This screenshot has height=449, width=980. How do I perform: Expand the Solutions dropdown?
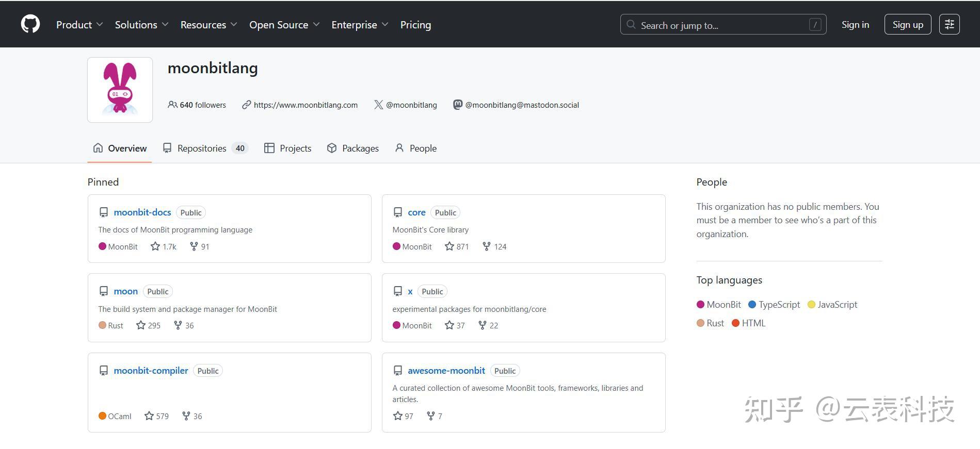[141, 25]
